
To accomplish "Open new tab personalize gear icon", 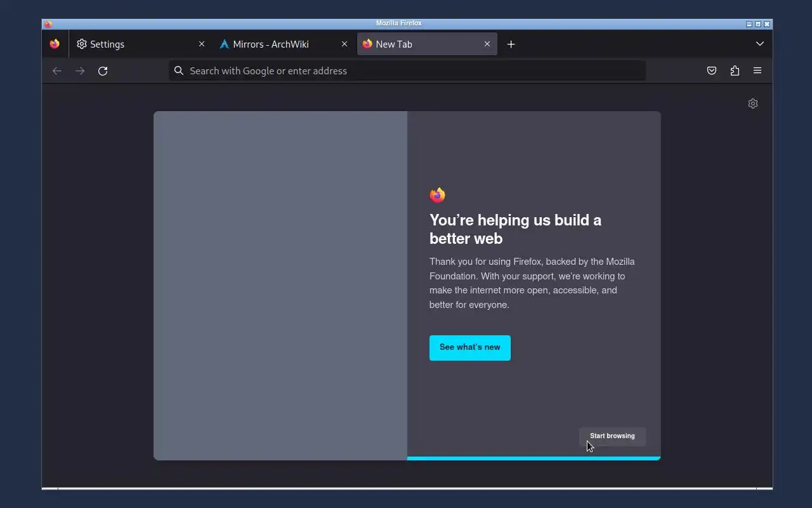I will pos(753,104).
